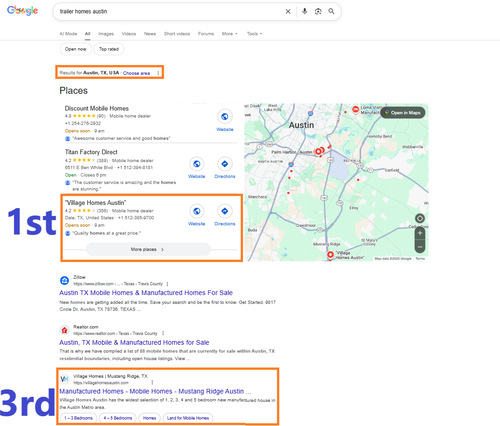
Task: Open Discount Mobile Homes listing
Action: click(97, 108)
